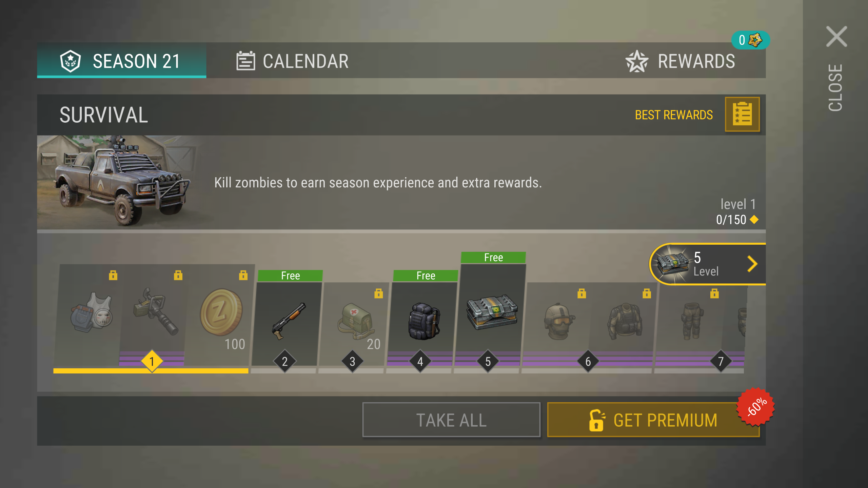The width and height of the screenshot is (868, 488).
Task: Tap the first aid bag reward
Action: (356, 320)
